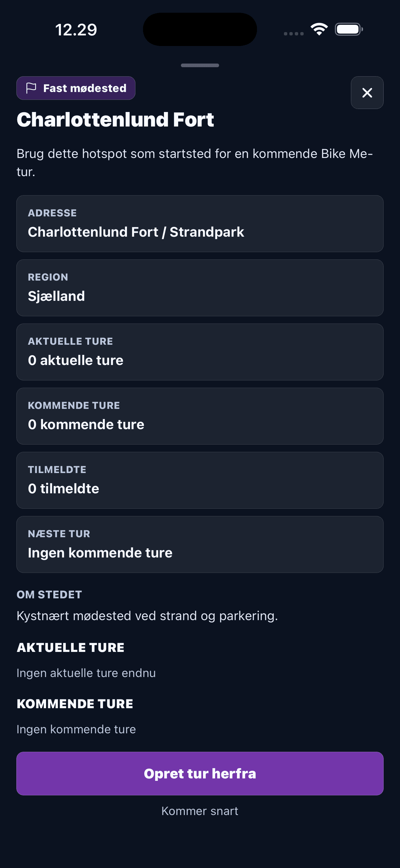Tap the Kommer snart text
The image size is (400, 868).
coord(200,811)
